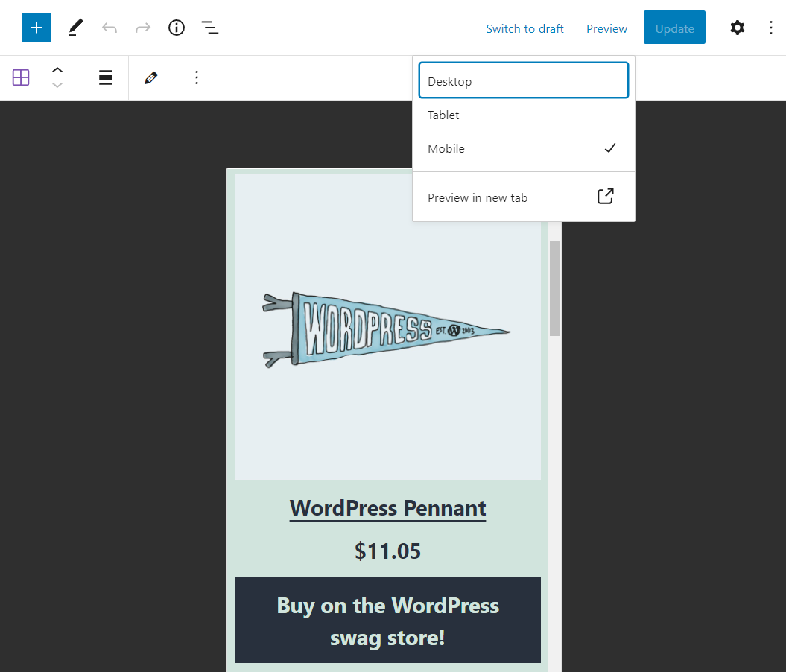Open the block inserter plus button

[x=36, y=28]
